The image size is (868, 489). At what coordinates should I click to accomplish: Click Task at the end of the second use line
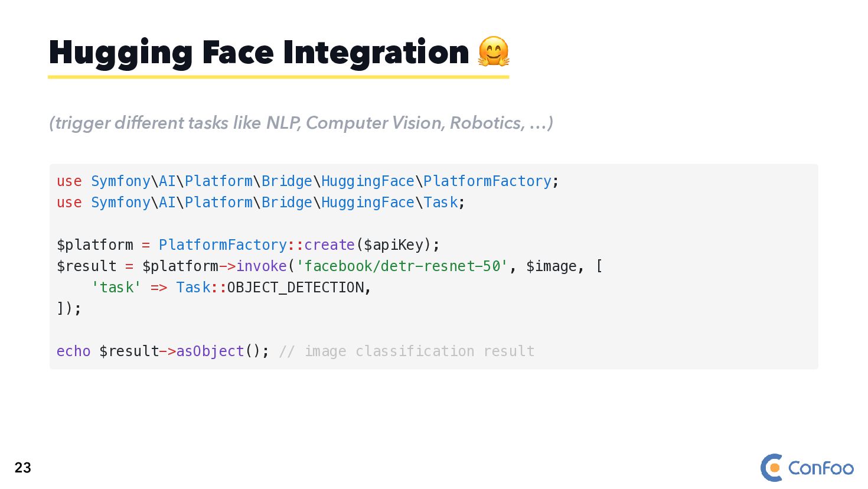tap(440, 203)
